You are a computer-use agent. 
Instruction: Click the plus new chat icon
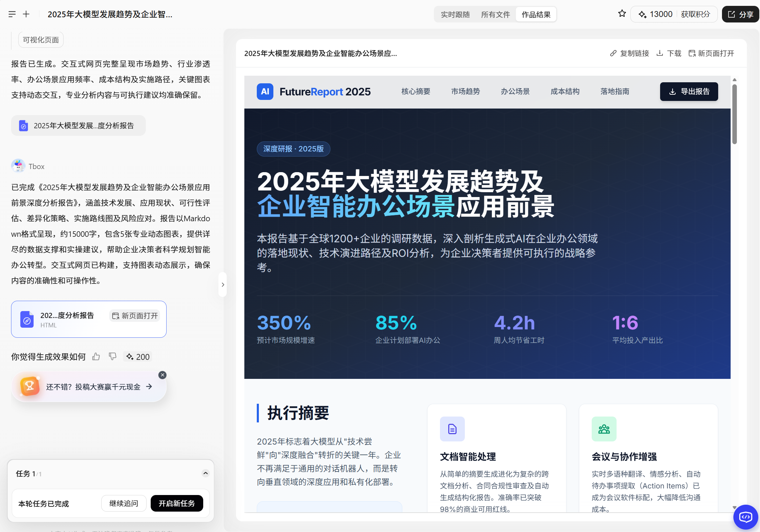point(26,14)
